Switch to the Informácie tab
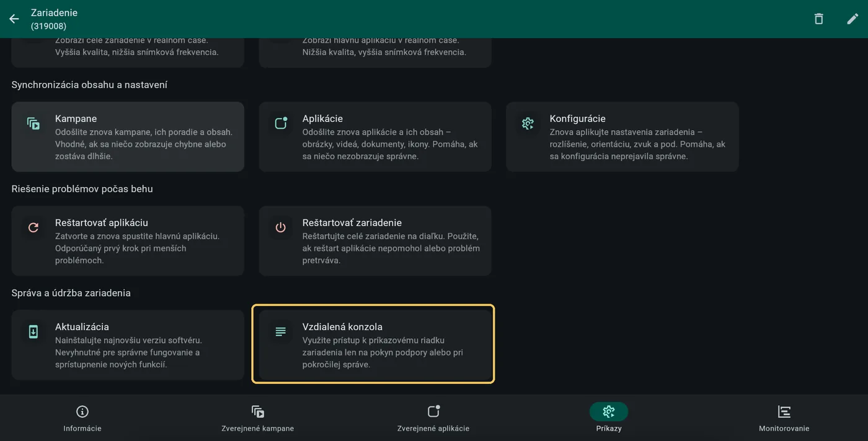The height and width of the screenshot is (441, 868). click(82, 418)
